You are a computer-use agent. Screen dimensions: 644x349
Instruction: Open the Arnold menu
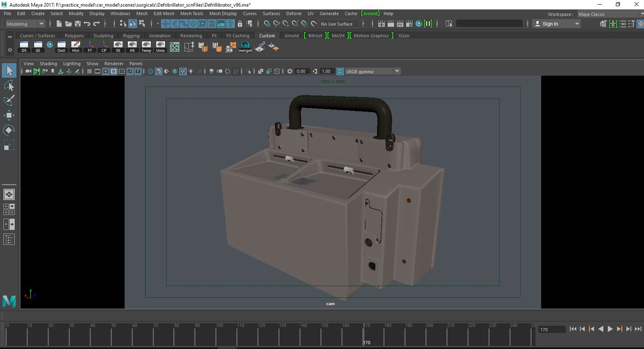tap(370, 13)
